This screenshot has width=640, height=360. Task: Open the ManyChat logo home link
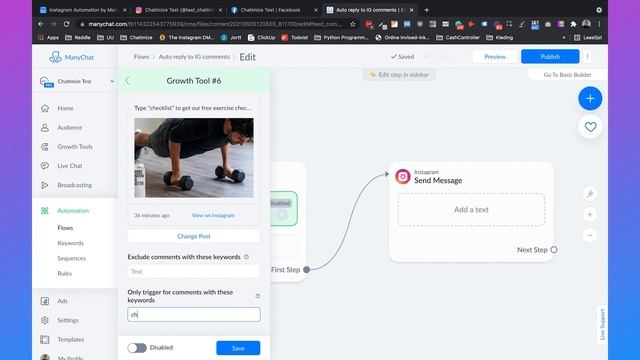pyautogui.click(x=71, y=57)
